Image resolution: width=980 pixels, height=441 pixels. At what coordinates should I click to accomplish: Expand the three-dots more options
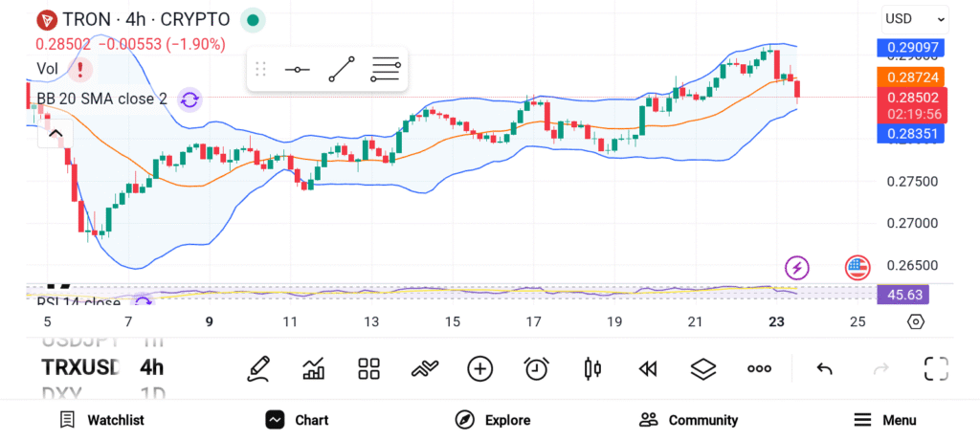pos(760,368)
